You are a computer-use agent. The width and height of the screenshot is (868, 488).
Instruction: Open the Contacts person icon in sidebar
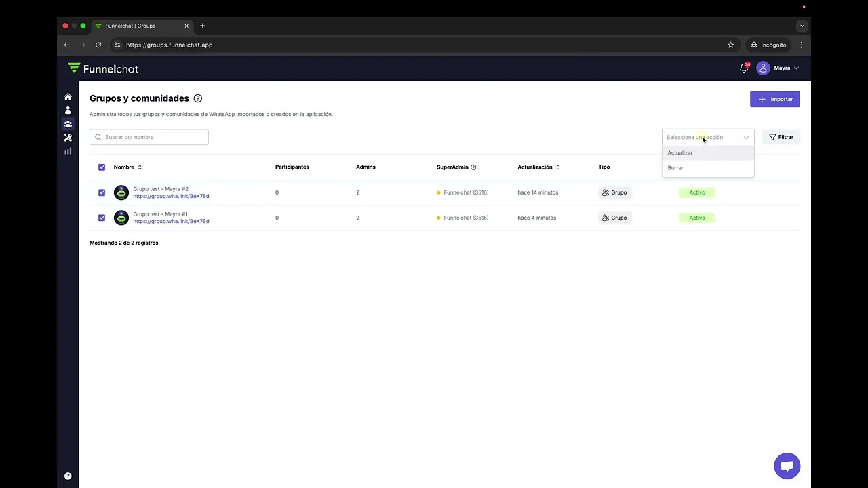(x=68, y=110)
